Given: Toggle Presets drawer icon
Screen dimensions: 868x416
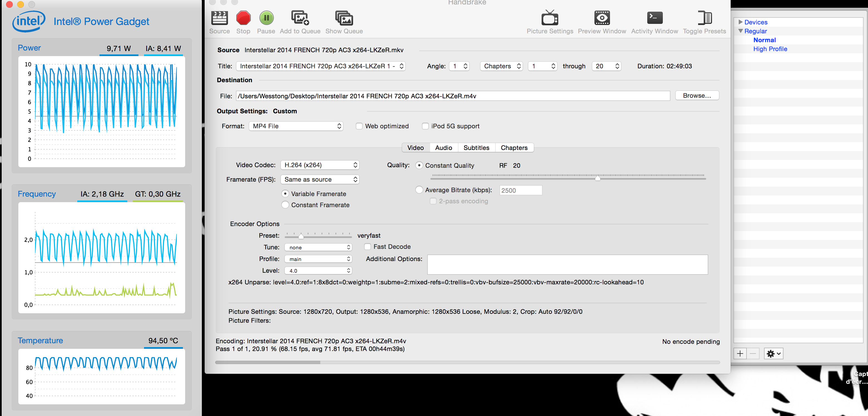Looking at the screenshot, I should 704,18.
